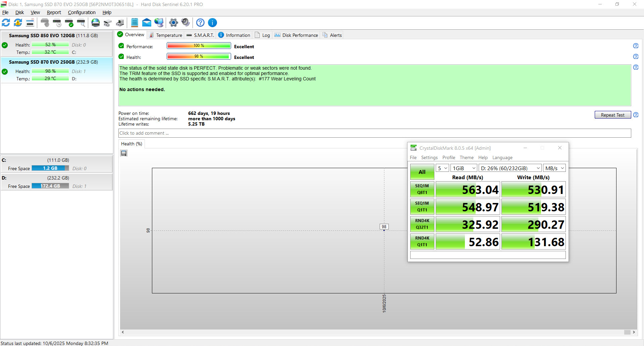The width and height of the screenshot is (644, 346).
Task: Open the Configuration menu
Action: 82,12
